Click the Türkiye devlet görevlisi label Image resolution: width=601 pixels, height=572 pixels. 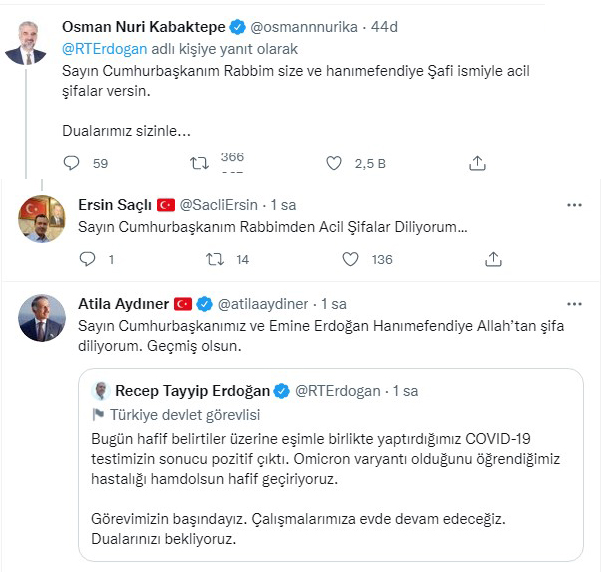185,415
